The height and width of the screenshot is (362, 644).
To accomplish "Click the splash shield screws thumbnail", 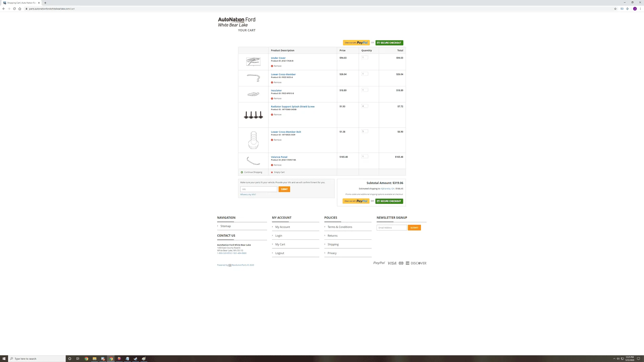I will pos(253,115).
